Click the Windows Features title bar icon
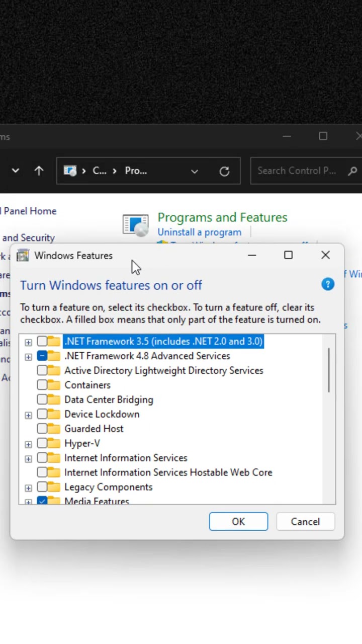362x644 pixels. [x=23, y=256]
